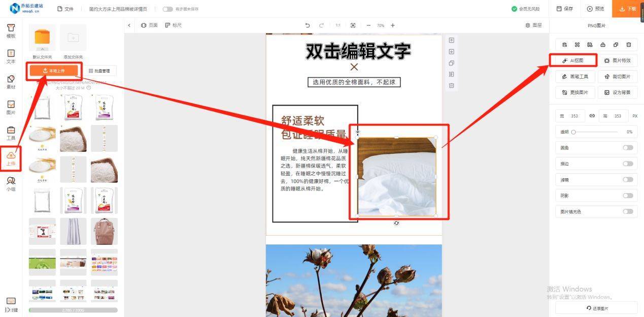The image size is (644, 317).
Task: Click the orange 下载 download button
Action: 627,9
